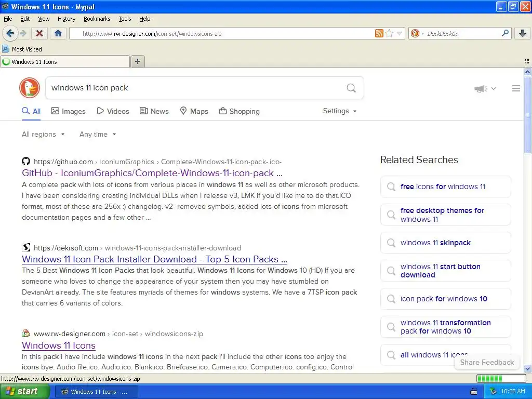This screenshot has height=399, width=532.
Task: Switch to the Images search tab
Action: tap(68, 111)
